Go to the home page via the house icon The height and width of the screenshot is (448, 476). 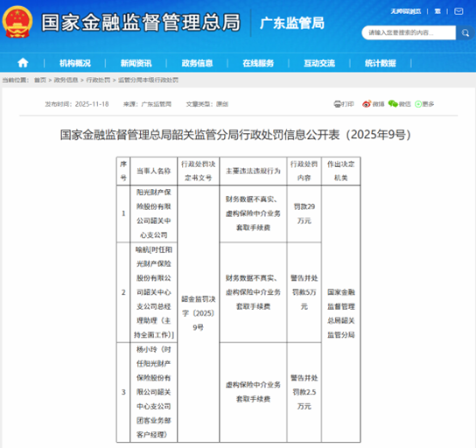23,63
